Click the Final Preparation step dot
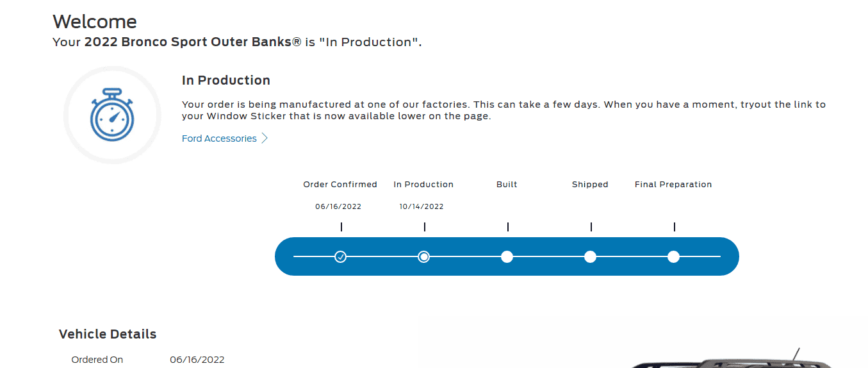This screenshot has width=868, height=368. pyautogui.click(x=673, y=257)
